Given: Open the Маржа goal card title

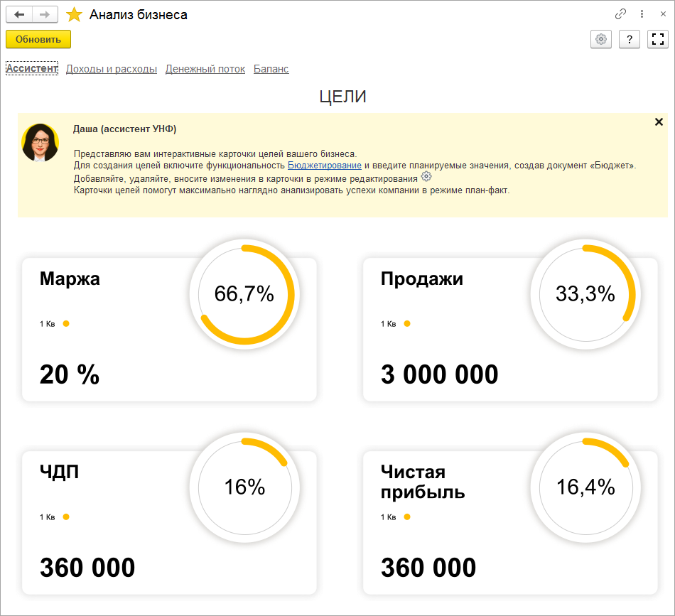Looking at the screenshot, I should pos(70,279).
